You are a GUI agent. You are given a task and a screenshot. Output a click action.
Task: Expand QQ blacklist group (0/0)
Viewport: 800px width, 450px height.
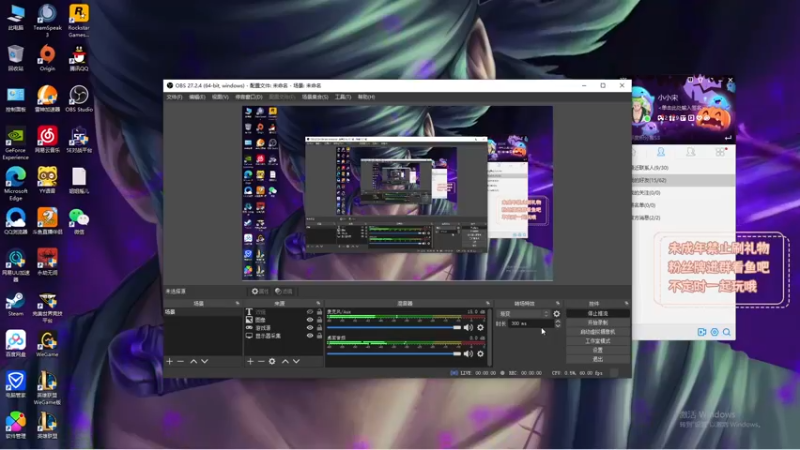(x=684, y=205)
